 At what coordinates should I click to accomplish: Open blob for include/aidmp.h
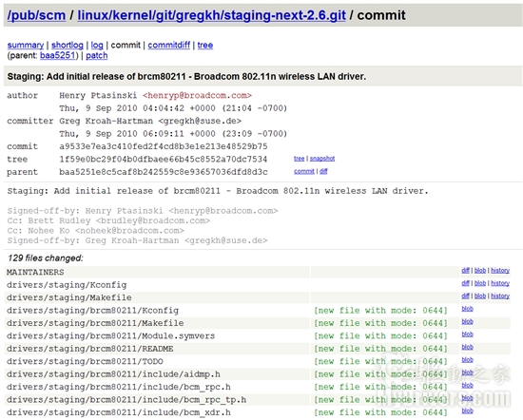(467, 372)
